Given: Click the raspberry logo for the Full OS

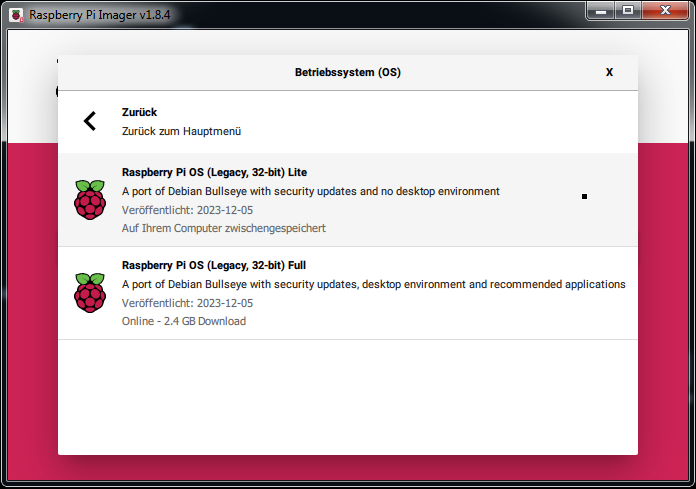Looking at the screenshot, I should click(x=90, y=293).
